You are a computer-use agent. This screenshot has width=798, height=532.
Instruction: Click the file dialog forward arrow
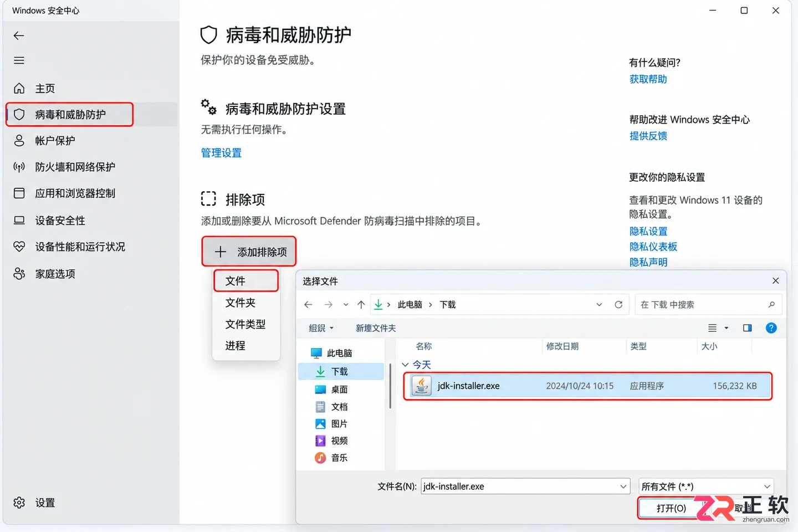329,304
